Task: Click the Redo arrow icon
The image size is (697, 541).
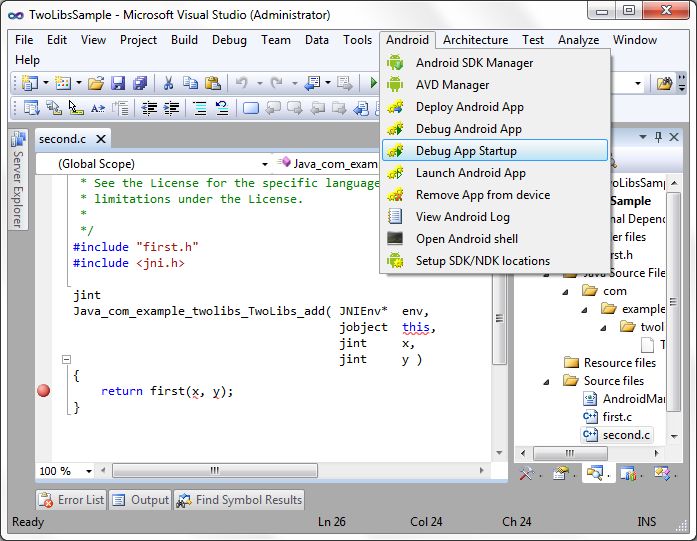Action: [x=276, y=83]
